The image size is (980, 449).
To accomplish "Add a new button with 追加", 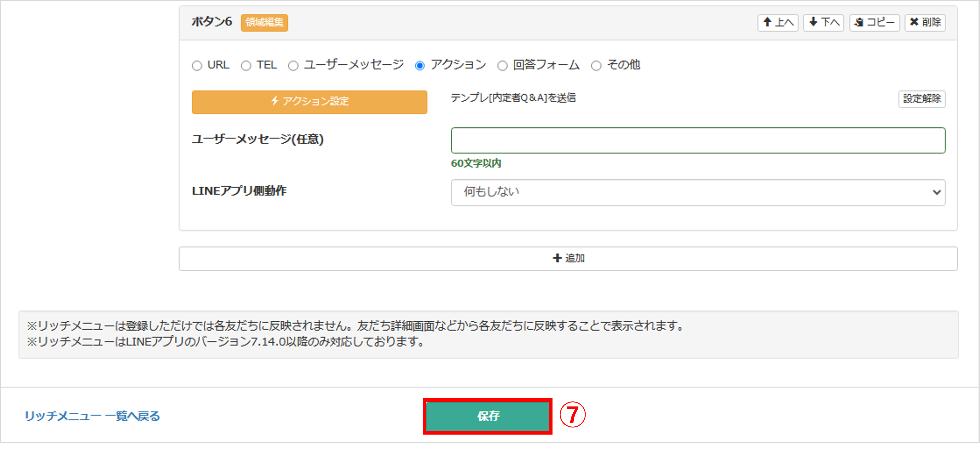I will [568, 258].
